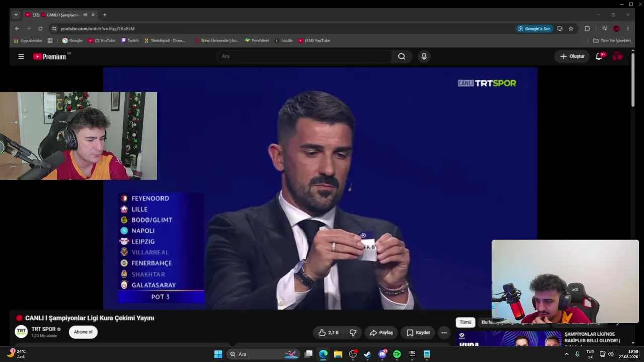Click the Google'a Sor button
Viewport: 644px width, 362px height.
(x=535, y=29)
